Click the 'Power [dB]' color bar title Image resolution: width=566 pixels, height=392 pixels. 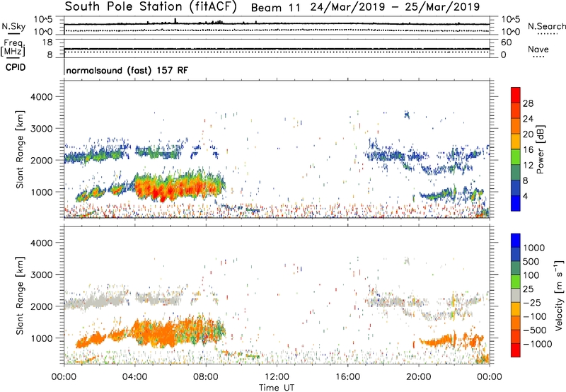click(x=541, y=149)
